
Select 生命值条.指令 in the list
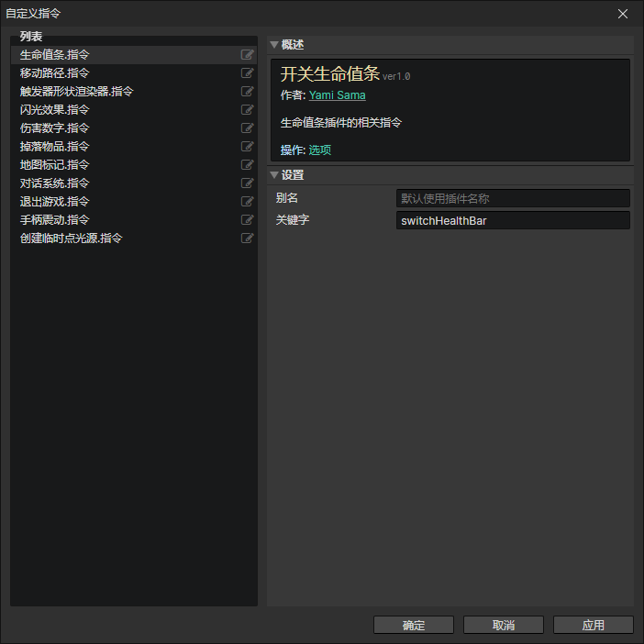(x=134, y=55)
